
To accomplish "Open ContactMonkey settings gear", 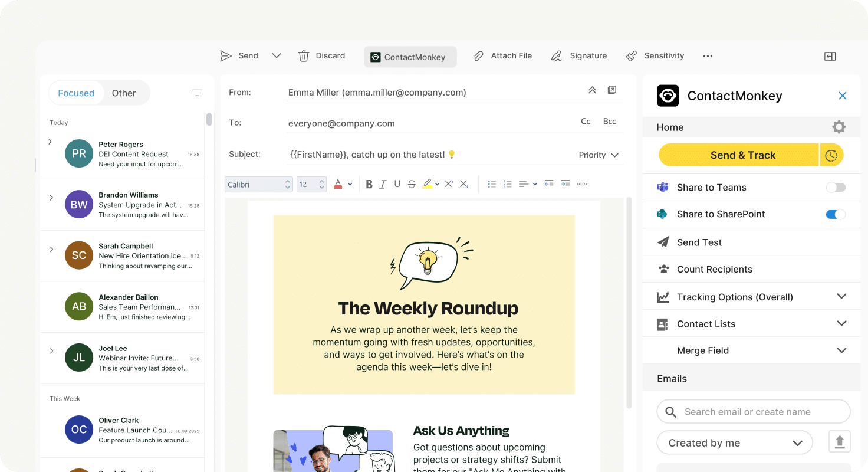I will click(839, 127).
